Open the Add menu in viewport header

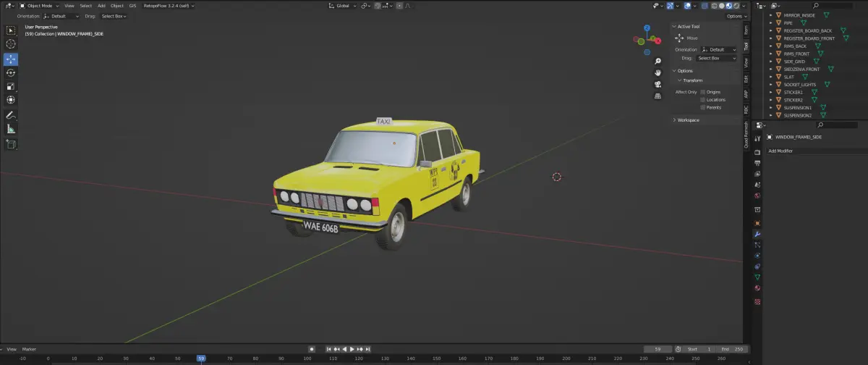point(101,5)
